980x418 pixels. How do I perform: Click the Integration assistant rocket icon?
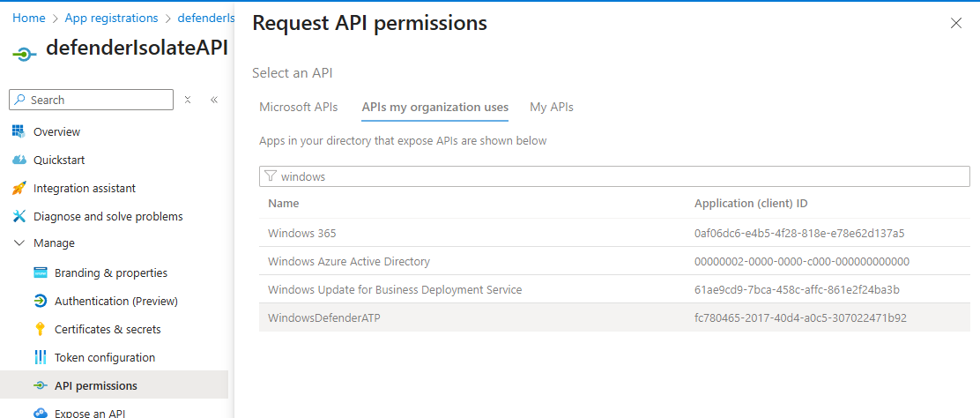(x=19, y=188)
